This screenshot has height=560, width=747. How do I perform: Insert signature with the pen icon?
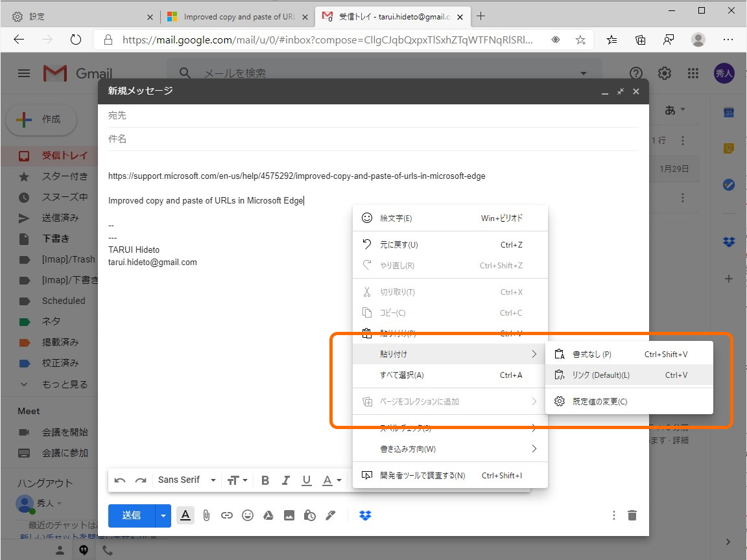tap(331, 515)
